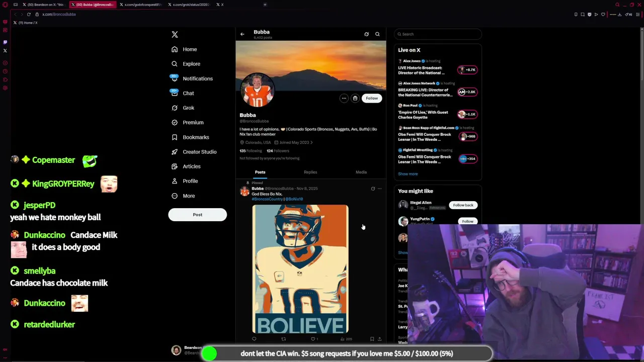Open the browser downloads icon
644x362 pixels.
point(620,14)
